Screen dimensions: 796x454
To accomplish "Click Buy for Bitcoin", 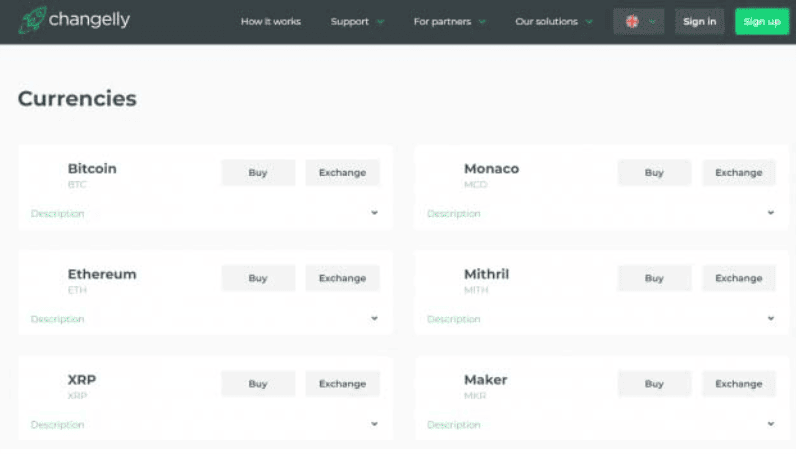I will [x=258, y=173].
